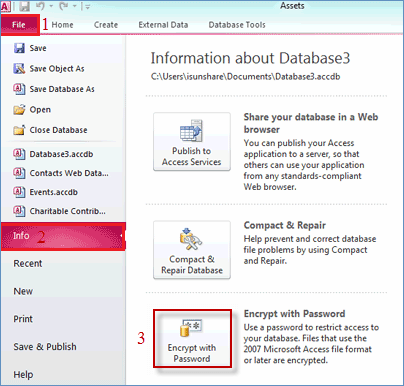Click the Save Database As icon
404x386 pixels.
(19, 89)
